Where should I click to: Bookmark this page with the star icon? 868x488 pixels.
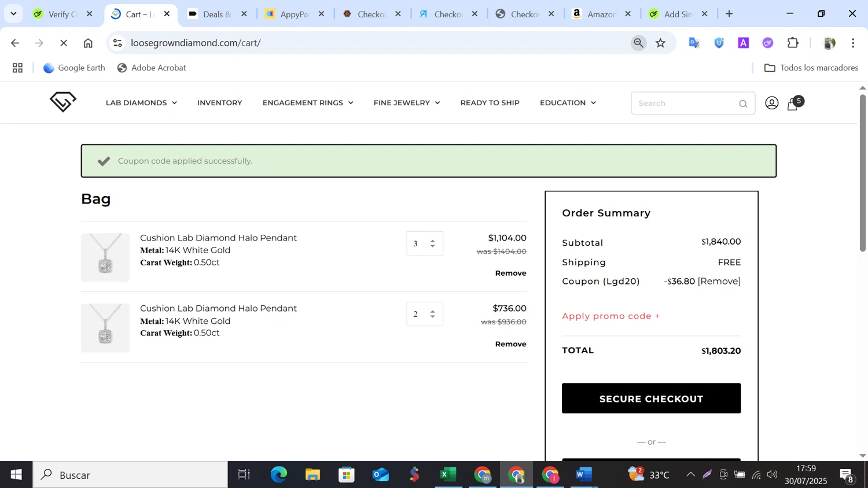[660, 43]
